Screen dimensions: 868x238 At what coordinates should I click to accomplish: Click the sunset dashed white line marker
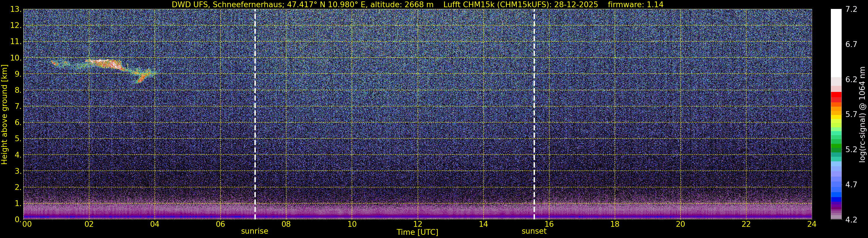(x=534, y=114)
